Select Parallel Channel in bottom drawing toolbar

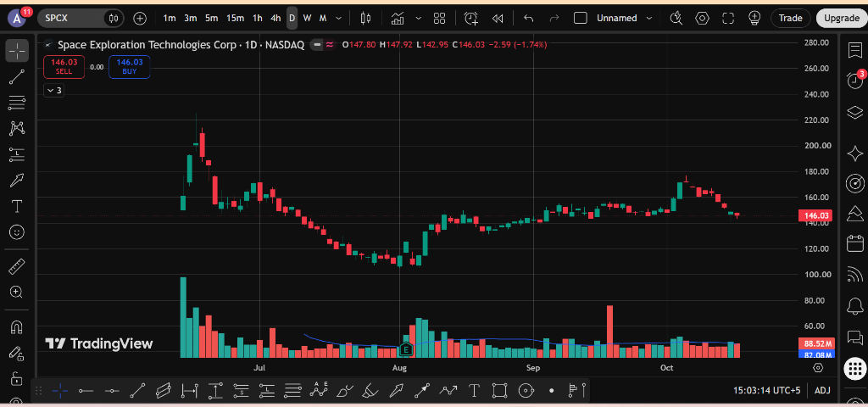(164, 391)
